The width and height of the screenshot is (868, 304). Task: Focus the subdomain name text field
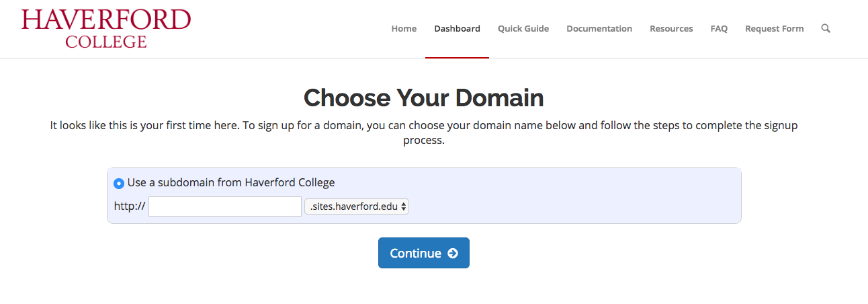point(225,206)
